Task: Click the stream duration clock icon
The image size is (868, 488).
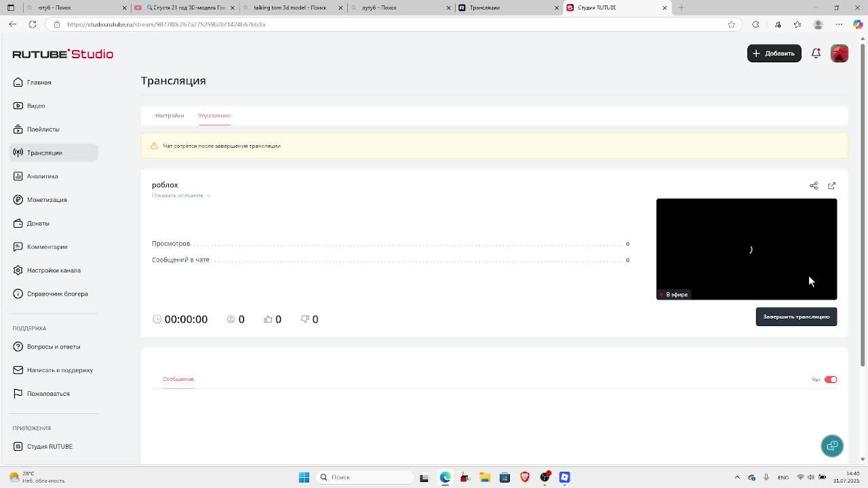Action: tap(157, 319)
